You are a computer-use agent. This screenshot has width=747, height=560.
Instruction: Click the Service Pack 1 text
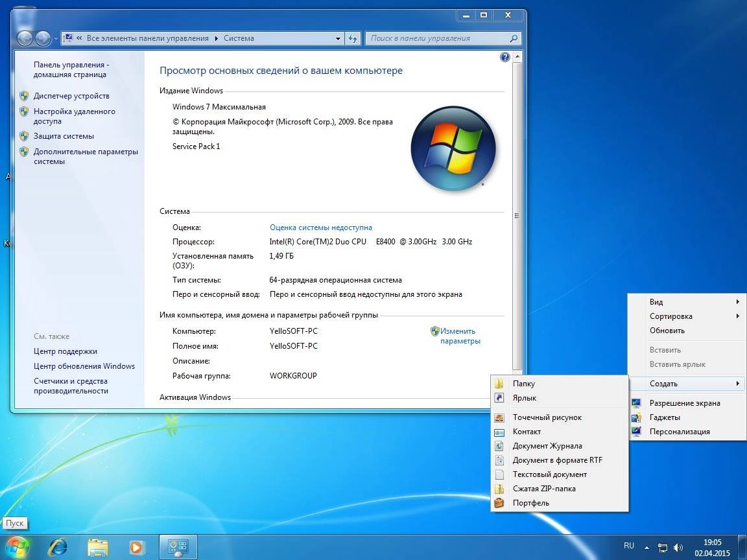tap(196, 146)
